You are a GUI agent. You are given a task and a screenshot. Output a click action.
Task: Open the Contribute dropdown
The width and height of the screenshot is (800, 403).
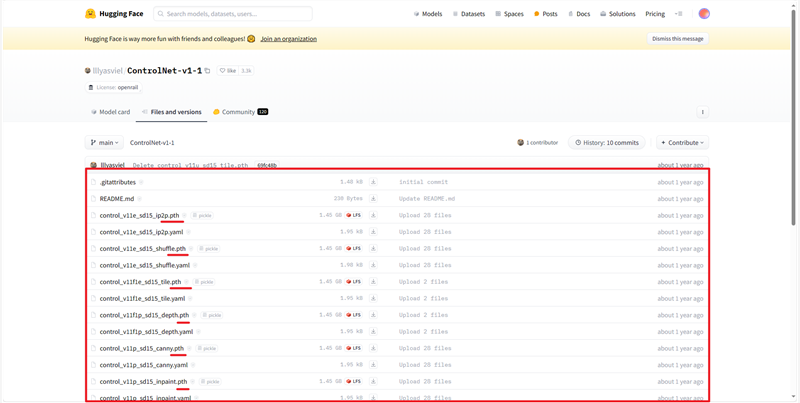(x=683, y=143)
